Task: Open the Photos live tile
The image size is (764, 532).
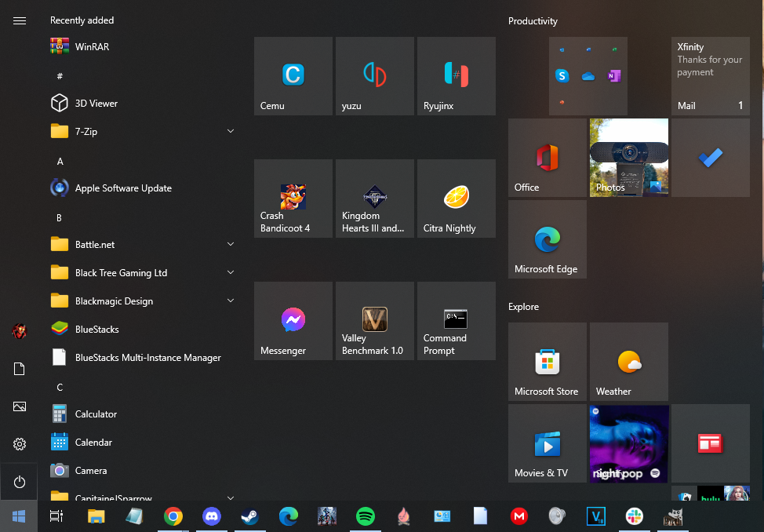Action: click(x=628, y=158)
